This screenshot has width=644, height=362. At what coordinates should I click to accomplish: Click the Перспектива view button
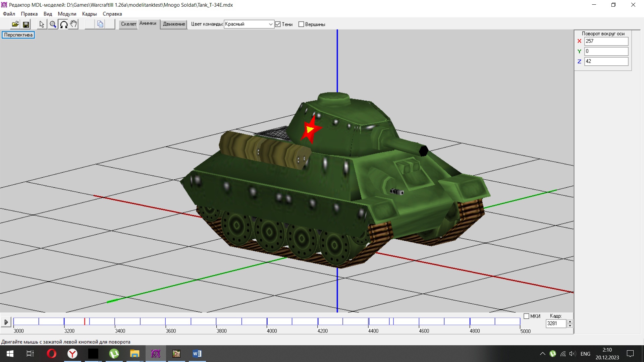tap(18, 35)
